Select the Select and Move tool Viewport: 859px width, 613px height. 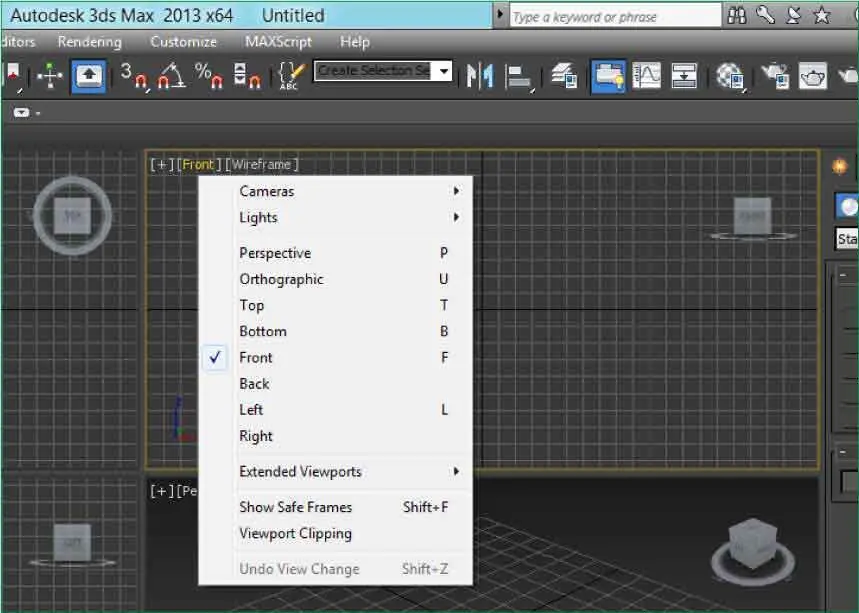50,76
